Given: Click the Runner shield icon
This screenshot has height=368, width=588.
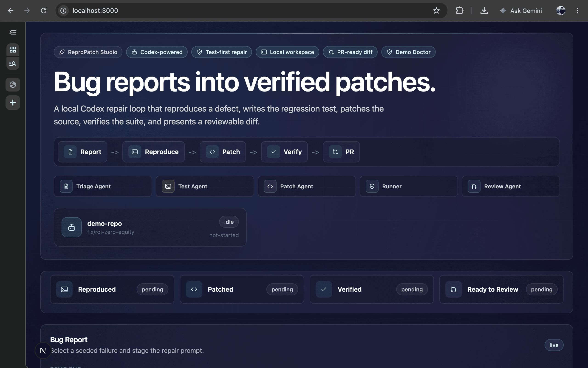Looking at the screenshot, I should coord(372,187).
